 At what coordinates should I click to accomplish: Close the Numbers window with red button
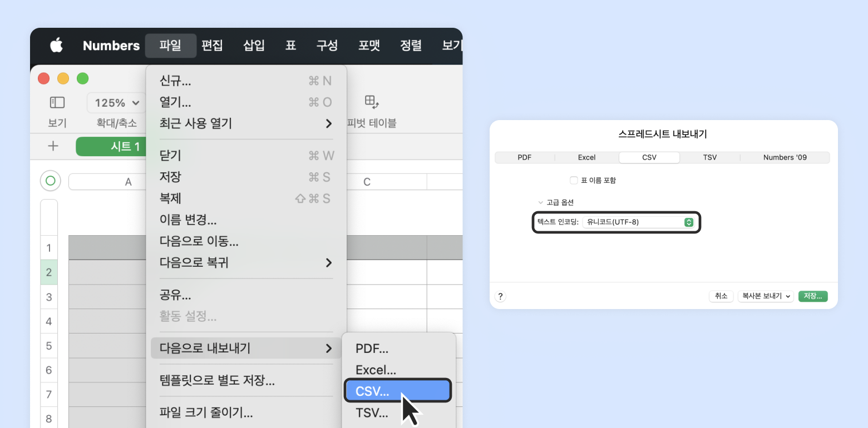tap(44, 79)
